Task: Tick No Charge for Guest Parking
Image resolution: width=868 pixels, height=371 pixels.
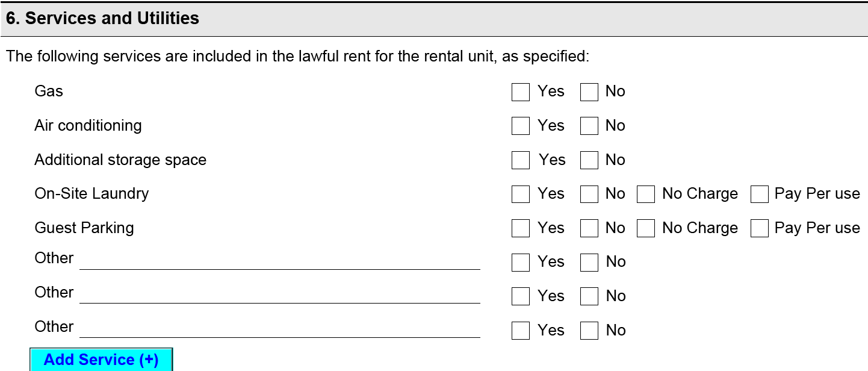Action: point(645,229)
